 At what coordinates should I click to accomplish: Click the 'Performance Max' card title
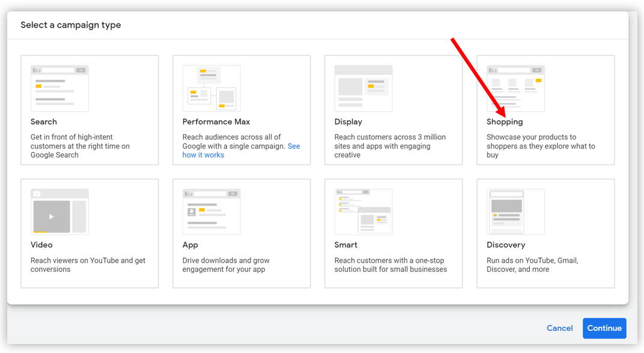tap(216, 121)
